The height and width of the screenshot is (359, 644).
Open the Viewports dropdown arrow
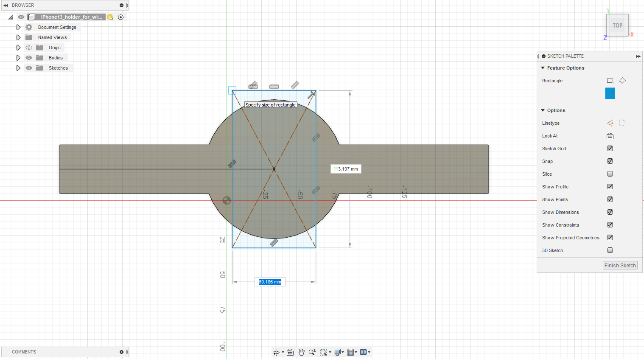[369, 352]
